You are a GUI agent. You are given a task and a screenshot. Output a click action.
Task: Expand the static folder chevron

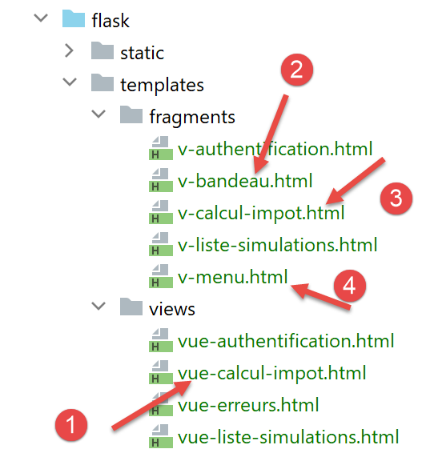pyautogui.click(x=69, y=51)
